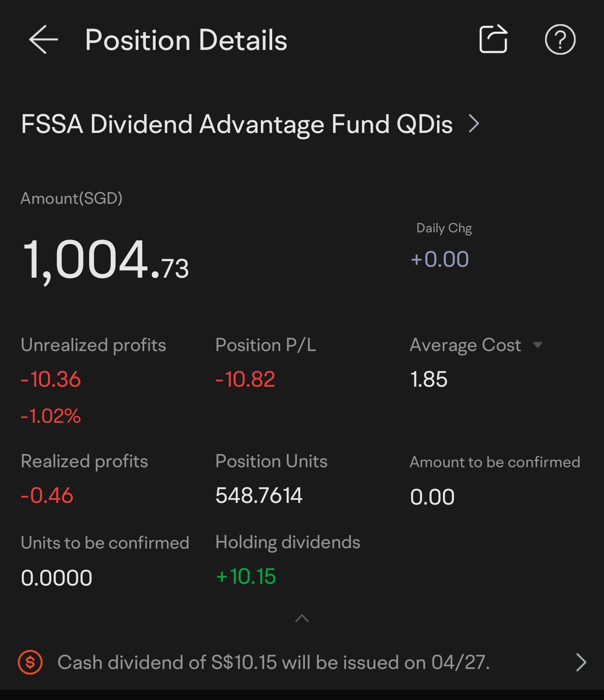The image size is (604, 700).
Task: Tap the 0.00 amount to be confirmed
Action: (432, 497)
